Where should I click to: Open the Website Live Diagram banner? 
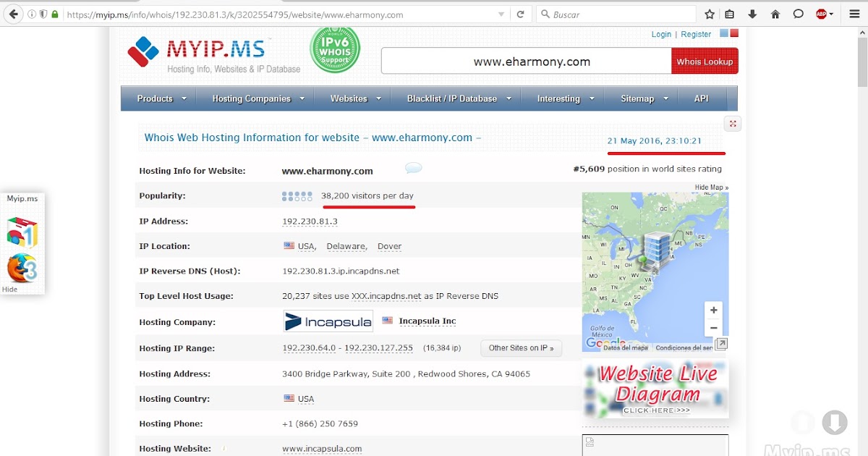click(x=655, y=389)
